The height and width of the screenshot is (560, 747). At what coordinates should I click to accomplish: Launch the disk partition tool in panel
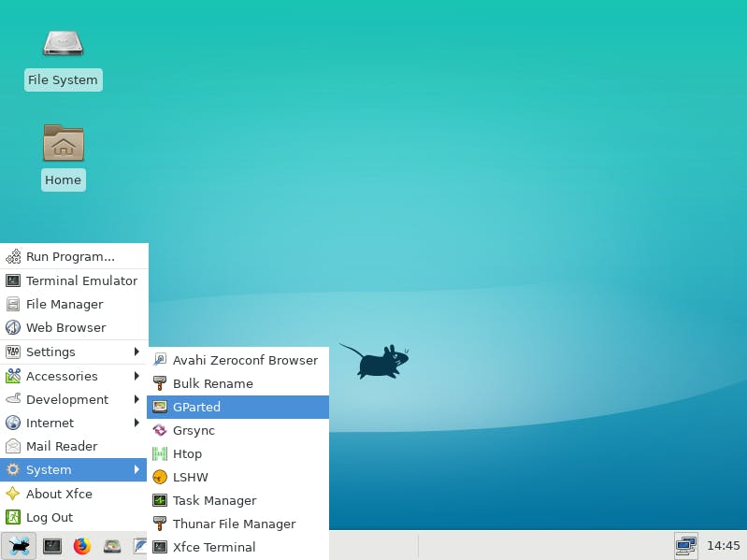pos(112,546)
